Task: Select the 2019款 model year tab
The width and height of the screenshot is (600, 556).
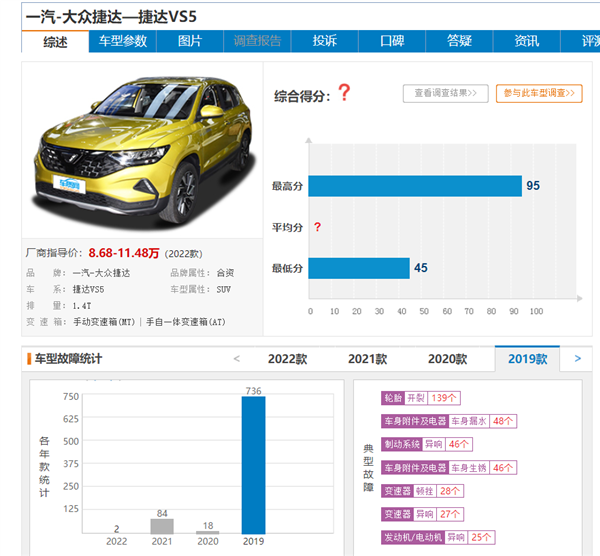Action: (x=527, y=359)
